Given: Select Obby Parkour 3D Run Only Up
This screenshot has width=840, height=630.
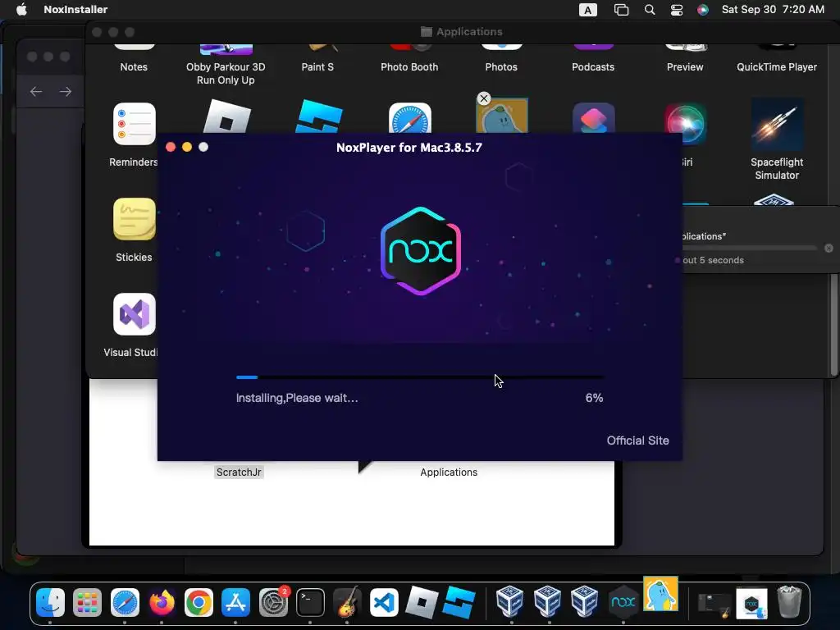Looking at the screenshot, I should click(226, 73).
